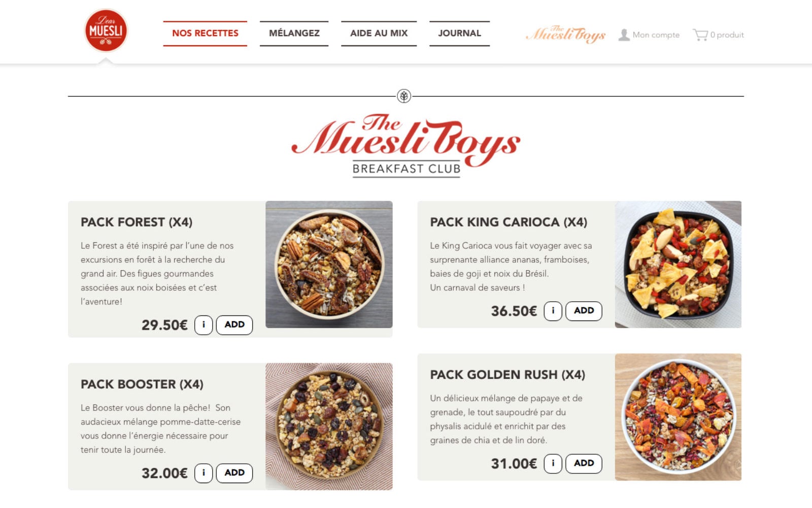Open the Journal menu item

(x=459, y=34)
